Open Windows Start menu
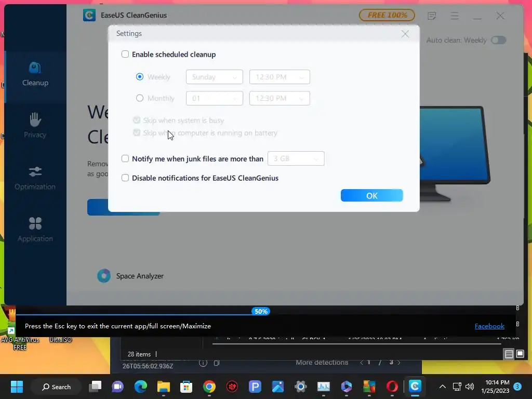Screen dimensions: 532x399 tap(17, 387)
